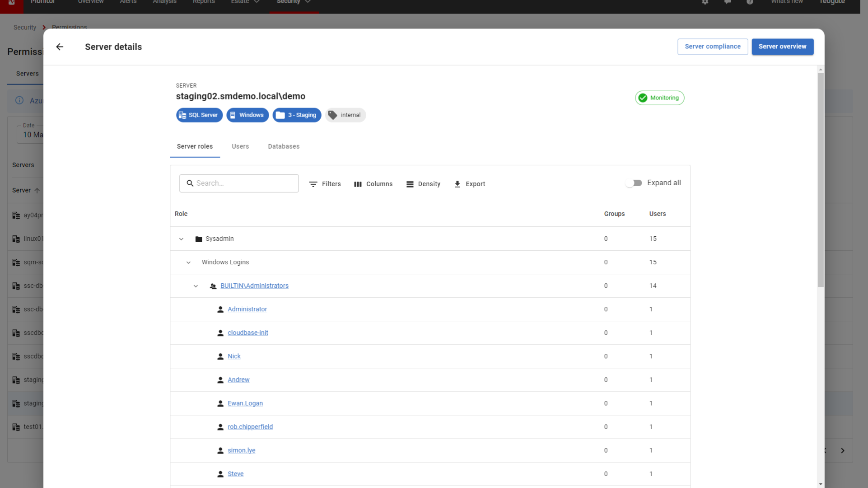This screenshot has height=488, width=868.
Task: Click the Windows tag chip
Action: [247, 115]
